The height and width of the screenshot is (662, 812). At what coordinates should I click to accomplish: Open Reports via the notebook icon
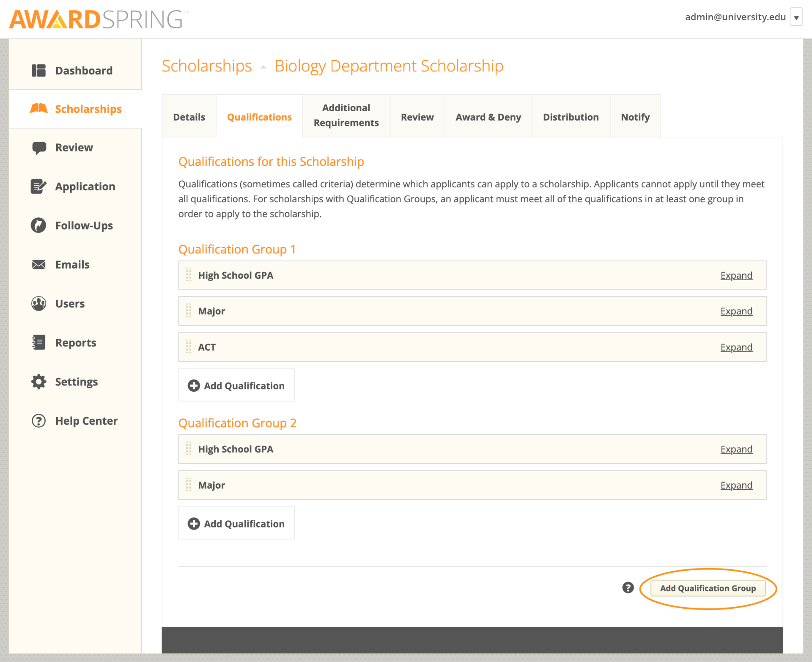click(x=38, y=342)
